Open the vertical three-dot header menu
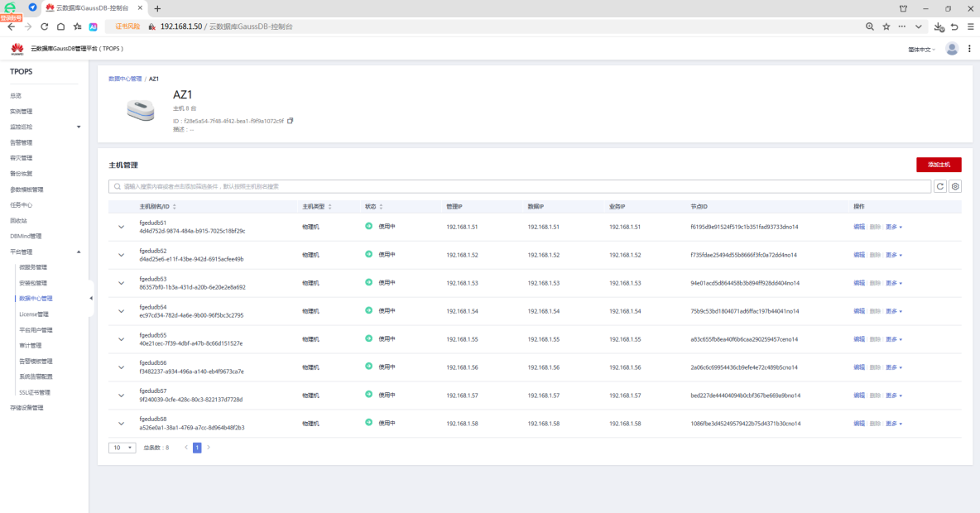The height and width of the screenshot is (513, 980). pyautogui.click(x=969, y=49)
